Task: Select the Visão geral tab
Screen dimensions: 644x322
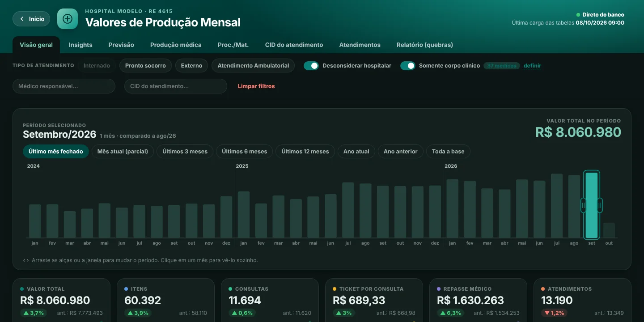Action: tap(36, 45)
